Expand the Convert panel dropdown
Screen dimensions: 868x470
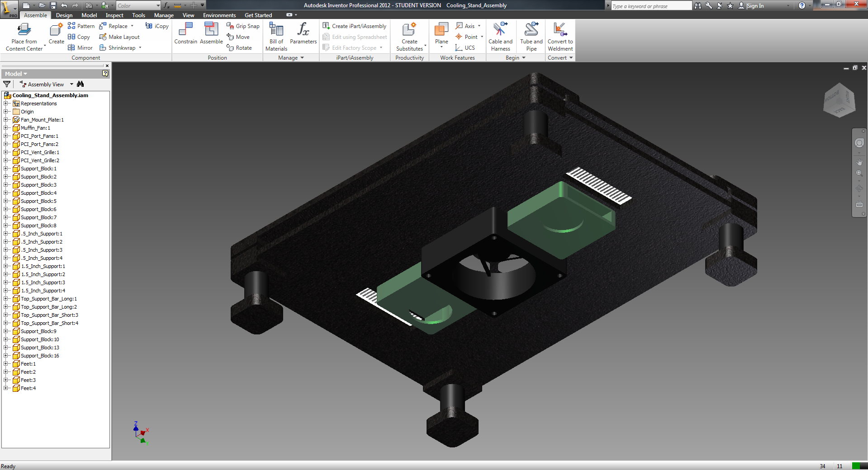(571, 58)
